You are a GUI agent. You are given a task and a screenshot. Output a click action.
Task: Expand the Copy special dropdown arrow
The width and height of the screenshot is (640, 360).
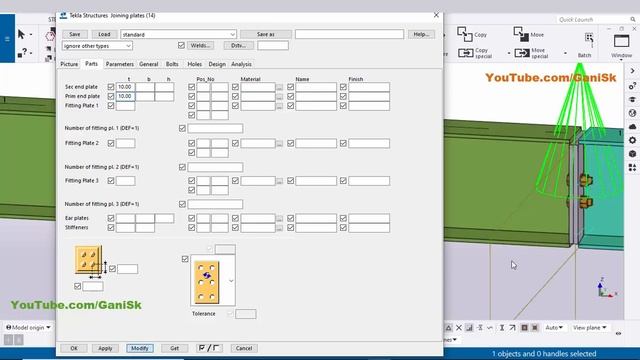click(x=509, y=53)
